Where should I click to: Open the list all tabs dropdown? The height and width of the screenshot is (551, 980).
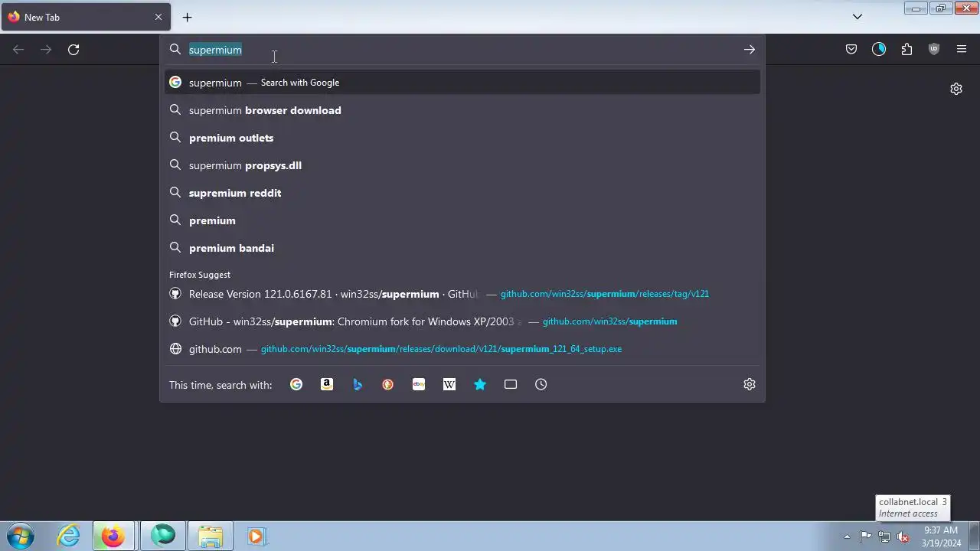pos(857,17)
